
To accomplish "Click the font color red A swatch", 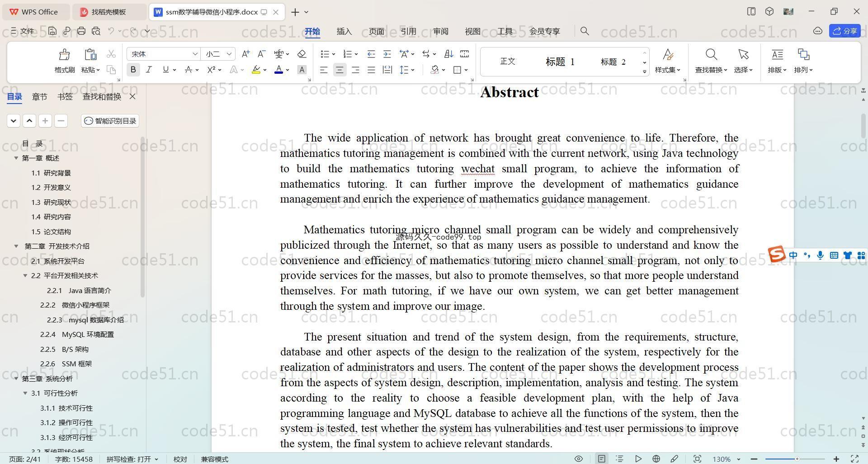I will coord(278,70).
